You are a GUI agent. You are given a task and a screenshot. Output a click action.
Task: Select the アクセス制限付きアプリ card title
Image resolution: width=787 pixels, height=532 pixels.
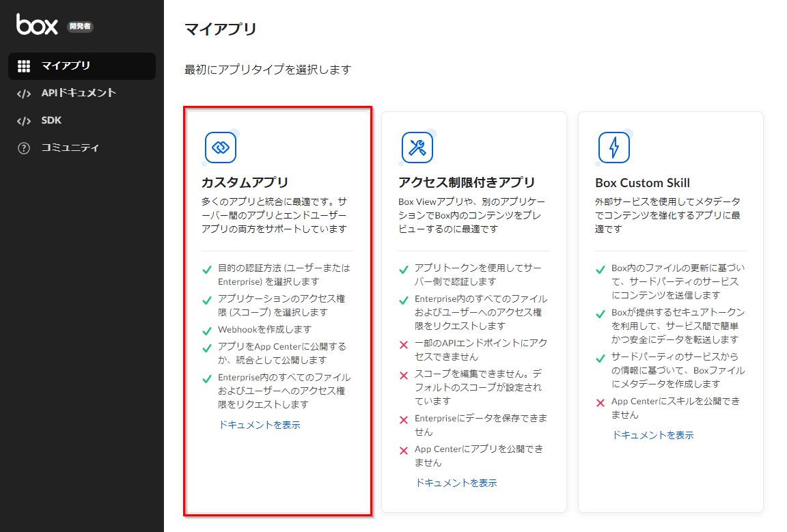coord(467,183)
